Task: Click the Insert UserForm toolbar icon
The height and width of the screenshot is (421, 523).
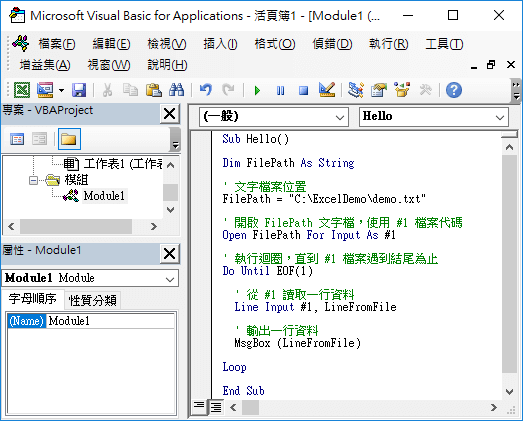Action: coord(45,90)
